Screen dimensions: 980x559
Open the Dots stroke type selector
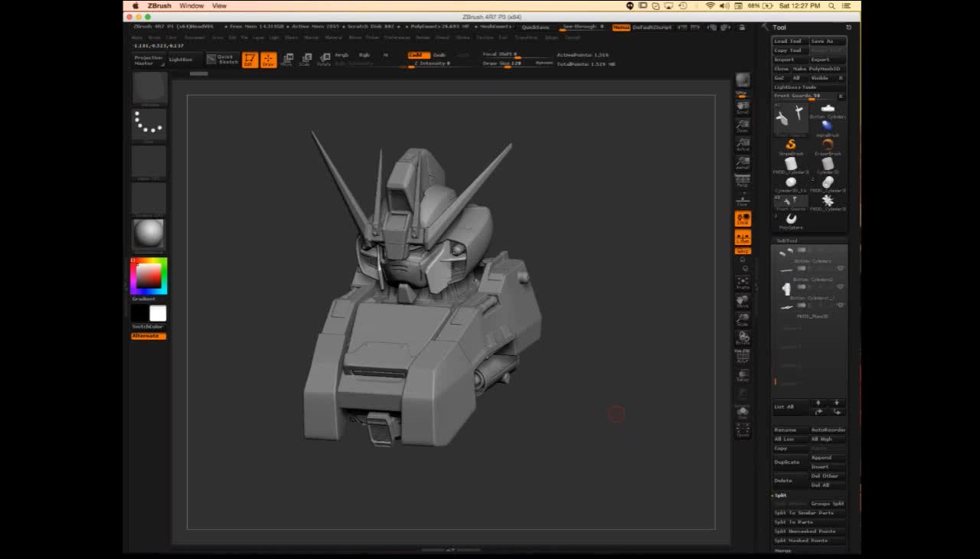pyautogui.click(x=149, y=125)
